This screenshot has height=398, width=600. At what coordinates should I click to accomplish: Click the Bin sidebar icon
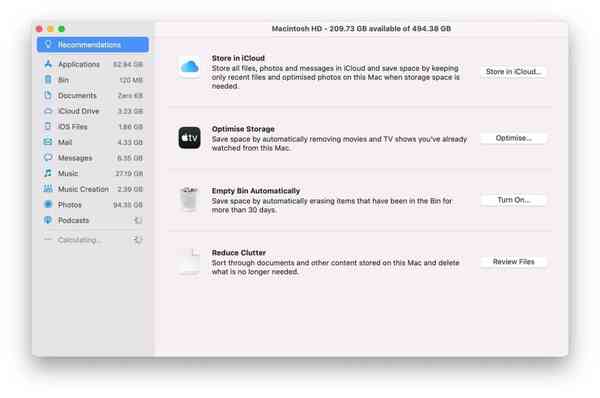coord(48,80)
